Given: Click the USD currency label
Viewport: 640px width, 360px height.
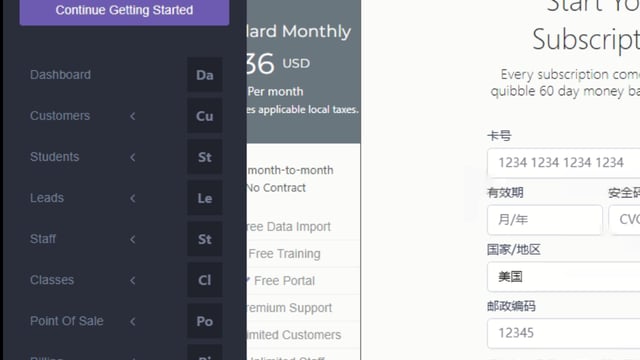Looking at the screenshot, I should point(296,63).
